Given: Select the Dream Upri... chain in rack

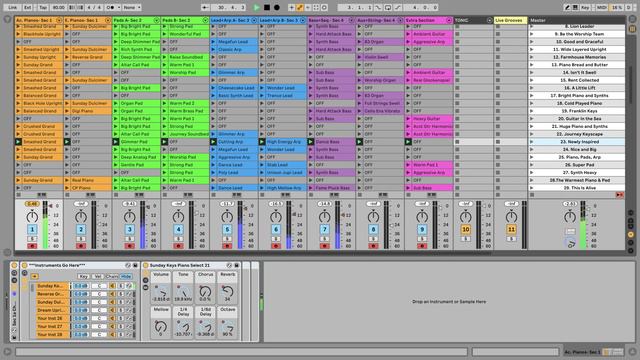Looking at the screenshot, I should pos(51,310).
